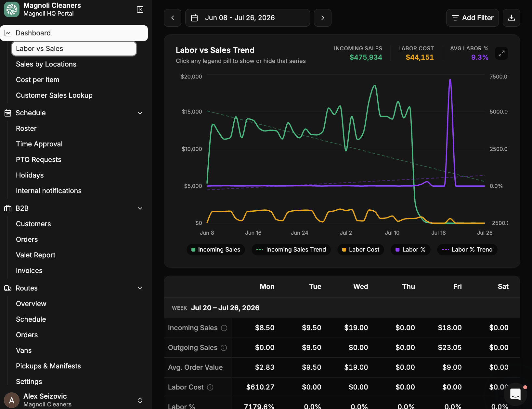This screenshot has height=409, width=532.
Task: Collapse the sidebar with the panel icon
Action: [x=140, y=9]
